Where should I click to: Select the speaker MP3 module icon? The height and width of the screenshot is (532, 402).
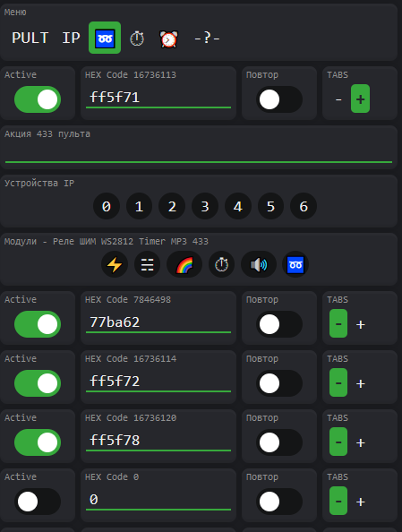pos(259,264)
